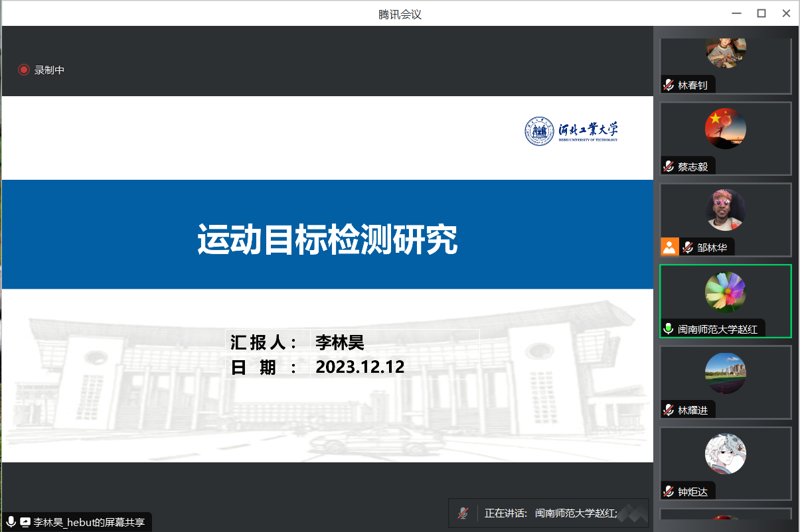800x532 pixels.
Task: Click the muted mic icon next to 钟炬达
Action: [669, 492]
